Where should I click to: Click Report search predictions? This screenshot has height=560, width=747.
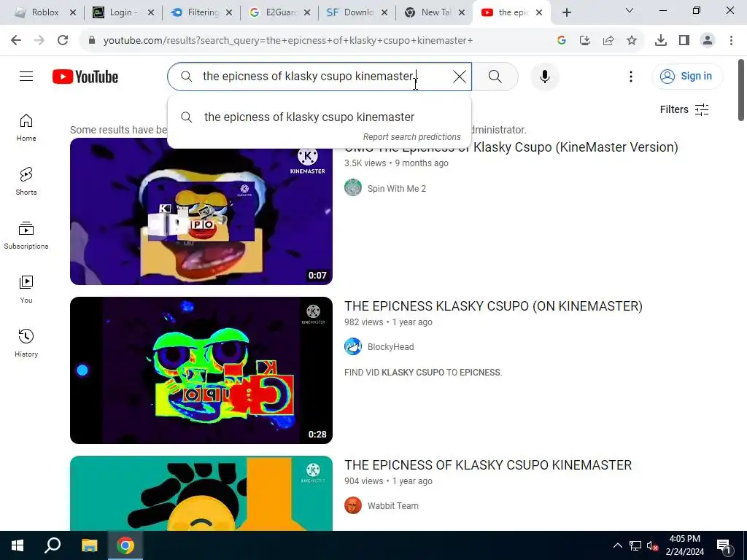click(411, 137)
